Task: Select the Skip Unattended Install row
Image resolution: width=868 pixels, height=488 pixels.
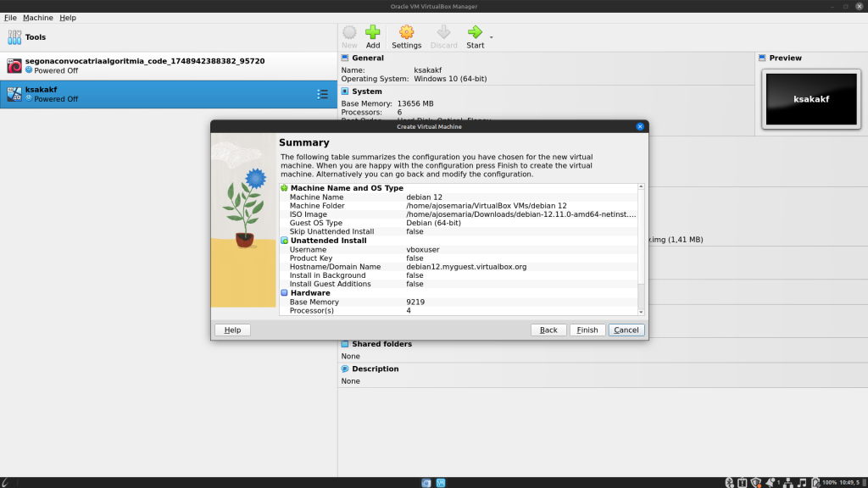Action: (459, 231)
